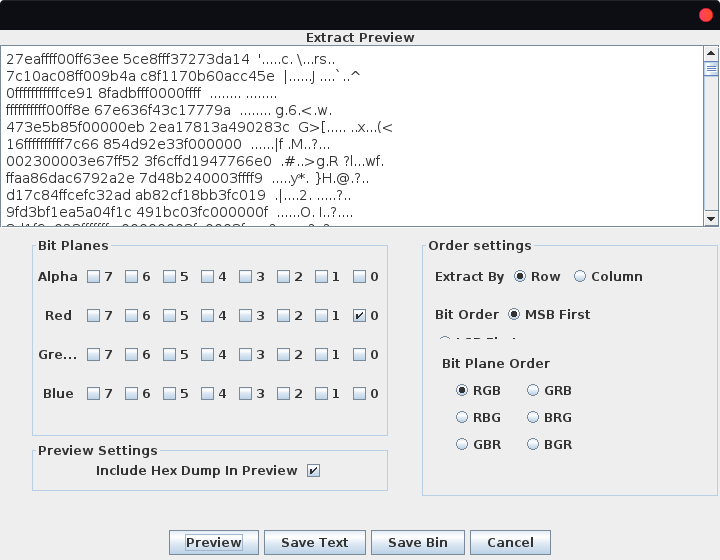Viewport: 720px width, 560px height.
Task: Choose BGR bit plane order
Action: [533, 444]
